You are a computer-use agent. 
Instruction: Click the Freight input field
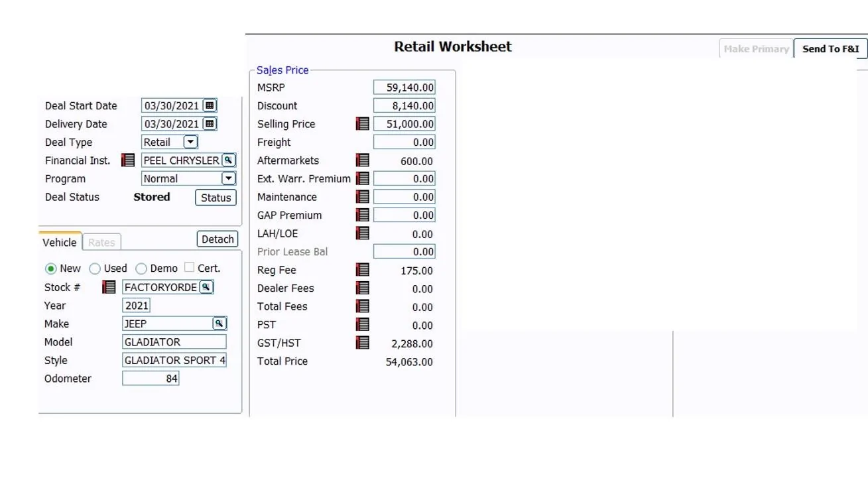tap(404, 142)
